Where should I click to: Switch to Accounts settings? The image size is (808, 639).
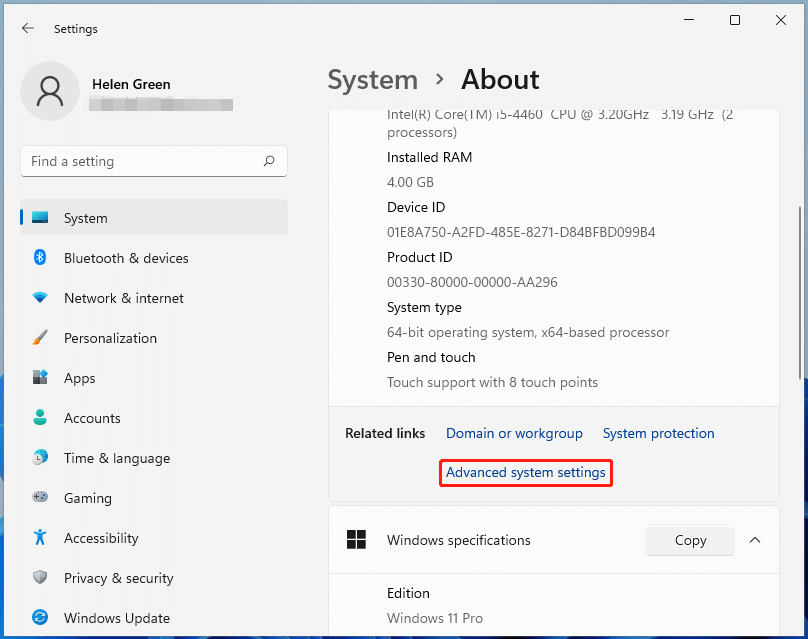92,418
